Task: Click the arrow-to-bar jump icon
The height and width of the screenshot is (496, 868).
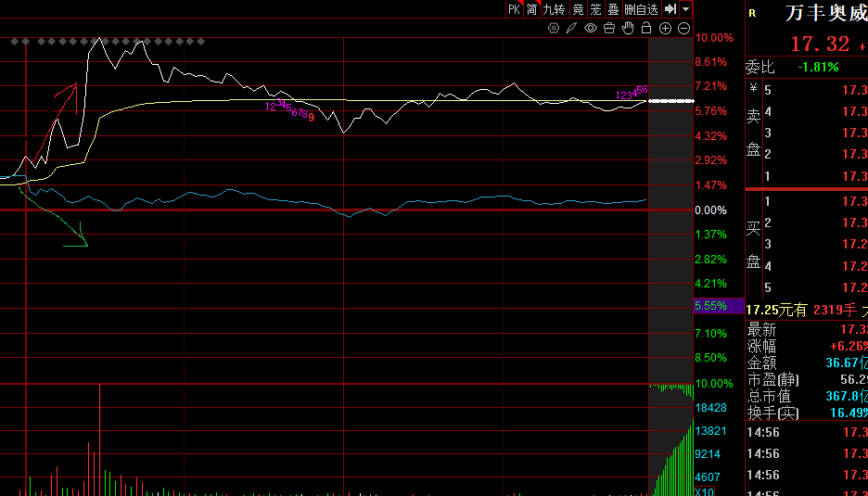Action: point(670,9)
